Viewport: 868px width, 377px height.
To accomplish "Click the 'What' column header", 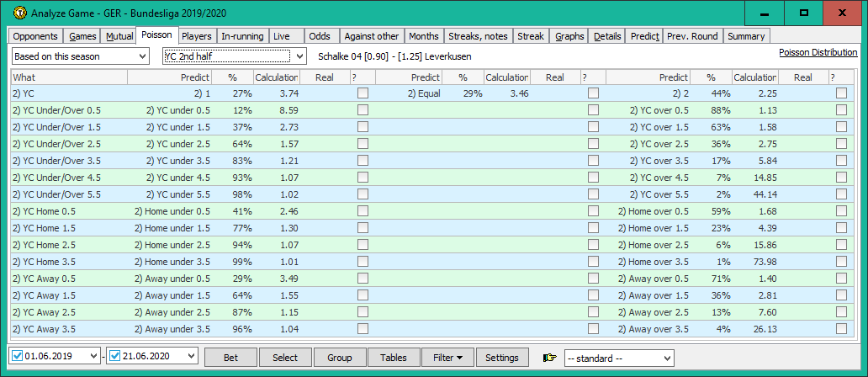I will pyautogui.click(x=67, y=77).
